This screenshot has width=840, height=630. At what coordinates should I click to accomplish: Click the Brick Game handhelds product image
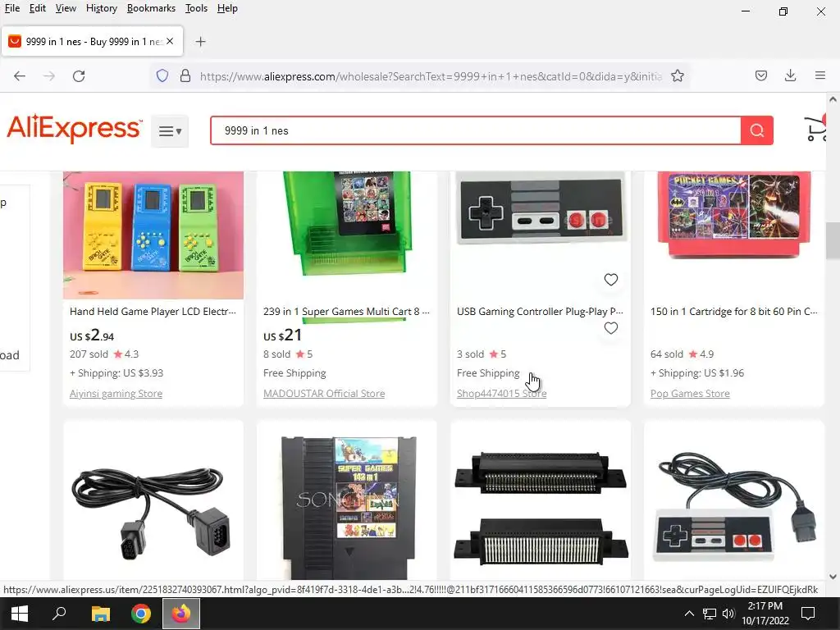pyautogui.click(x=153, y=235)
